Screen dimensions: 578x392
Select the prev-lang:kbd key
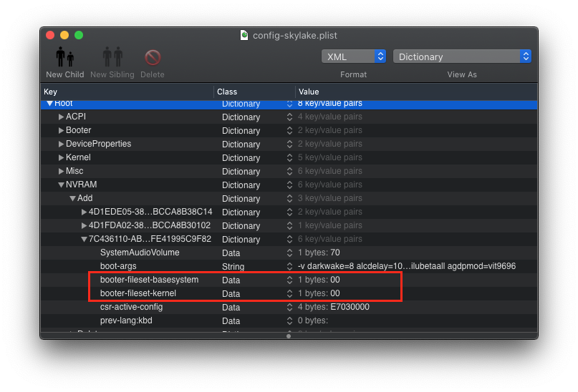[126, 320]
